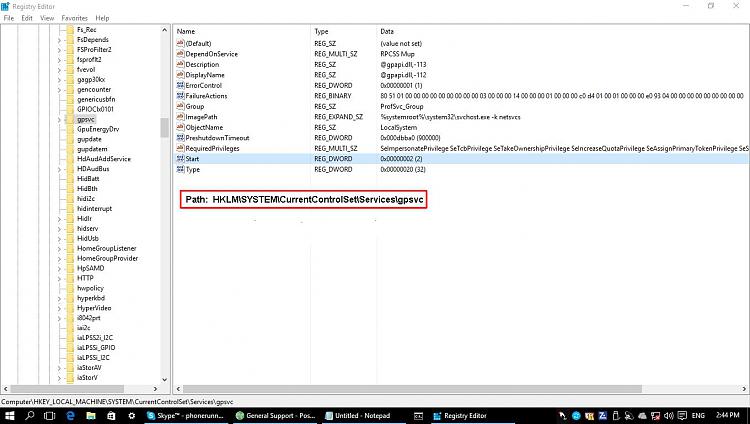Select the DisplayName string value icon
Screen dimensions: 750x424
coord(180,75)
